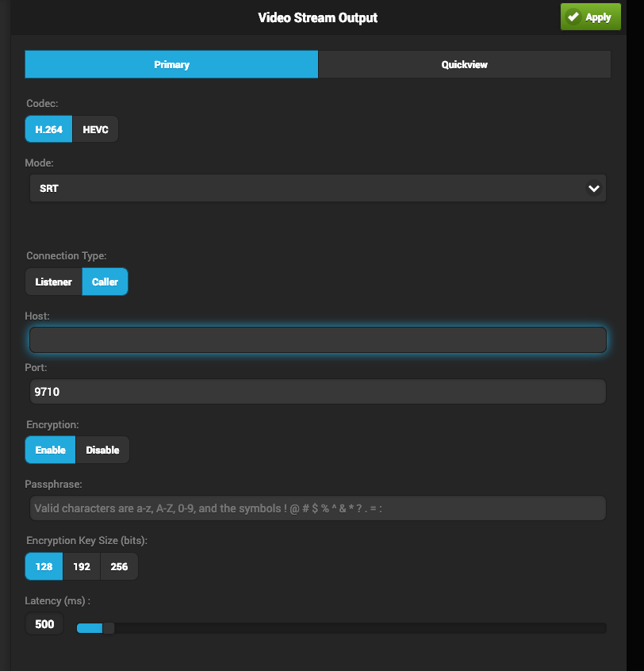Viewport: 644px width, 671px height.
Task: Click the Mode dropdown chevron arrow
Action: 592,189
